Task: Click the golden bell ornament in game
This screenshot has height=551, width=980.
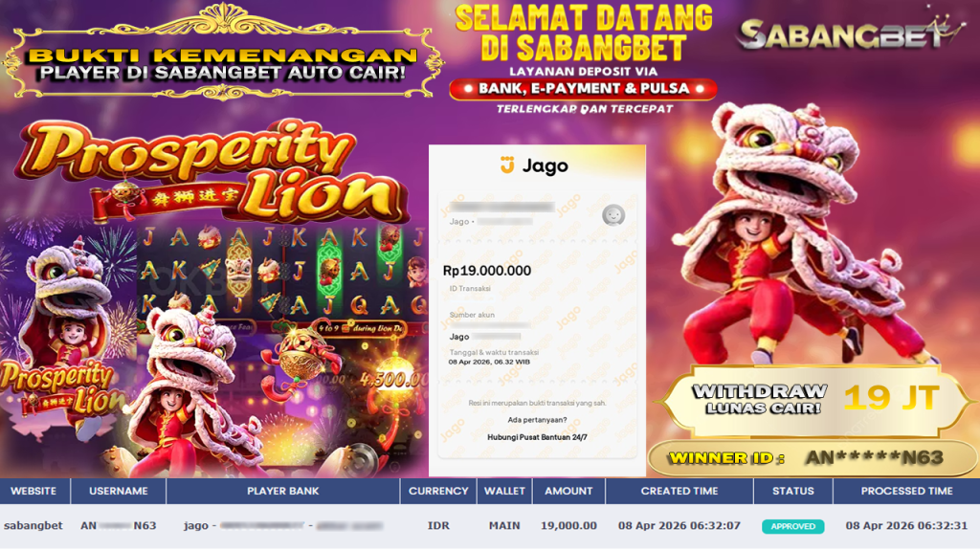Action: pyautogui.click(x=303, y=356)
